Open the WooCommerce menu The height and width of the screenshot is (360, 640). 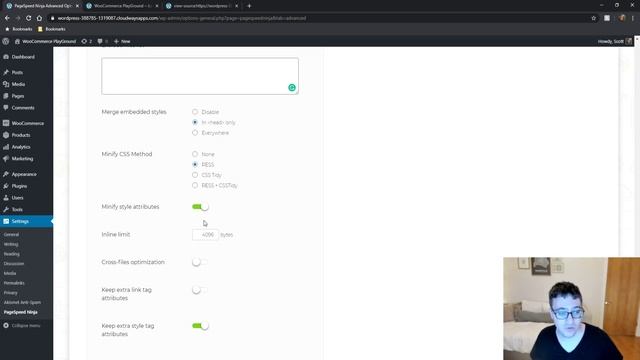tap(27, 123)
